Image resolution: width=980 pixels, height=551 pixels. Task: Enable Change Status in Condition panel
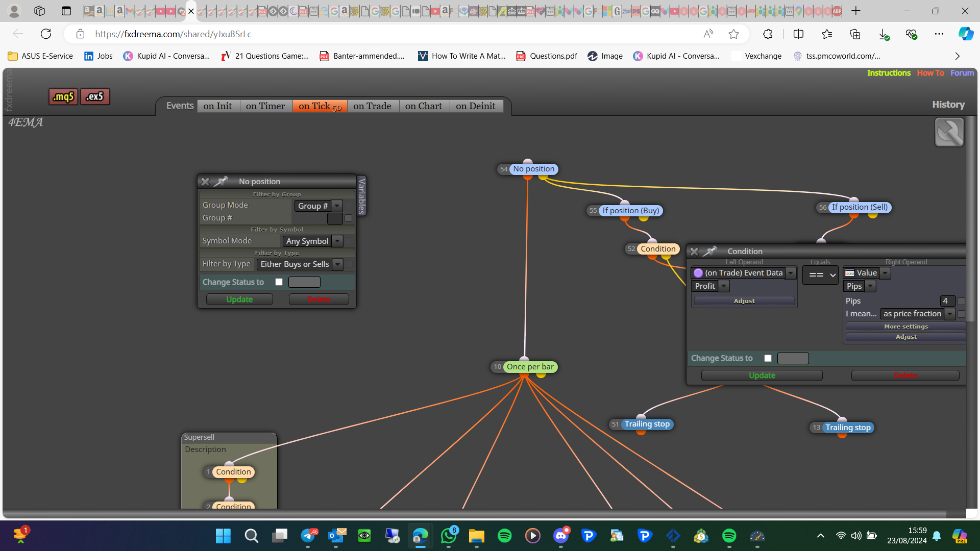point(768,358)
